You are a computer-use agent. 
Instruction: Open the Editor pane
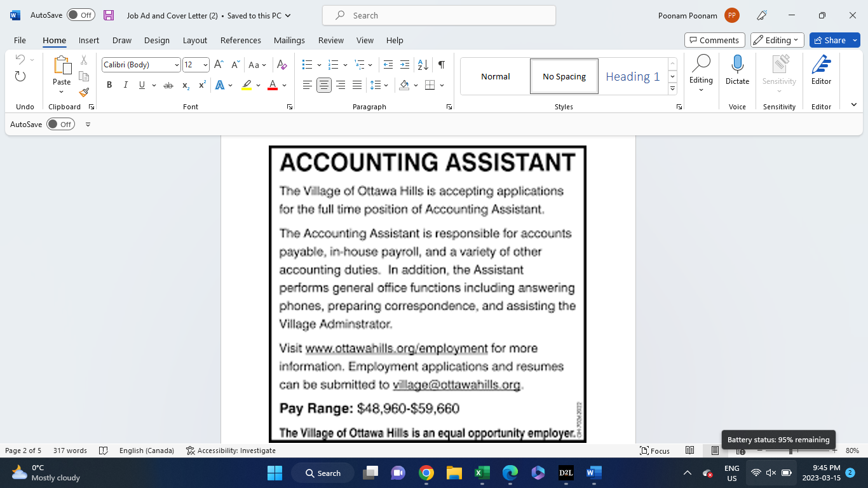(821, 70)
